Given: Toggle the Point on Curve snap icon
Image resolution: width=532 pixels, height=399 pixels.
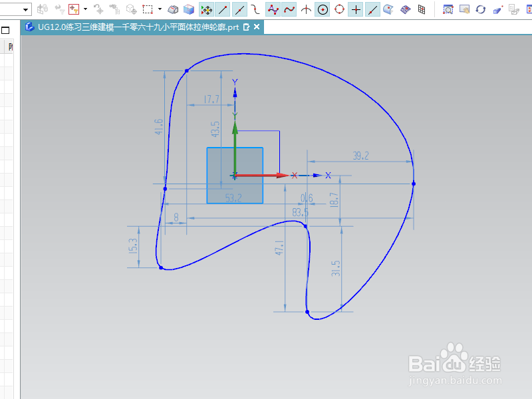Looking at the screenshot, I should (372, 9).
